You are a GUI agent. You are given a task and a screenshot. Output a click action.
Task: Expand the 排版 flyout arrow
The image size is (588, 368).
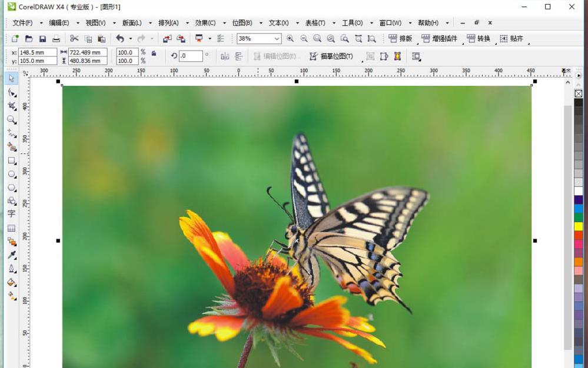coord(417,44)
